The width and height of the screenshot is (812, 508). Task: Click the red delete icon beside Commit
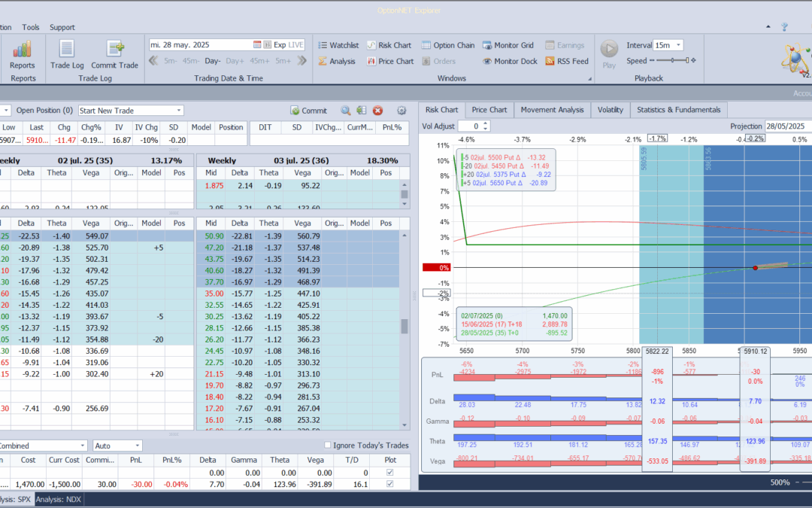coord(377,111)
